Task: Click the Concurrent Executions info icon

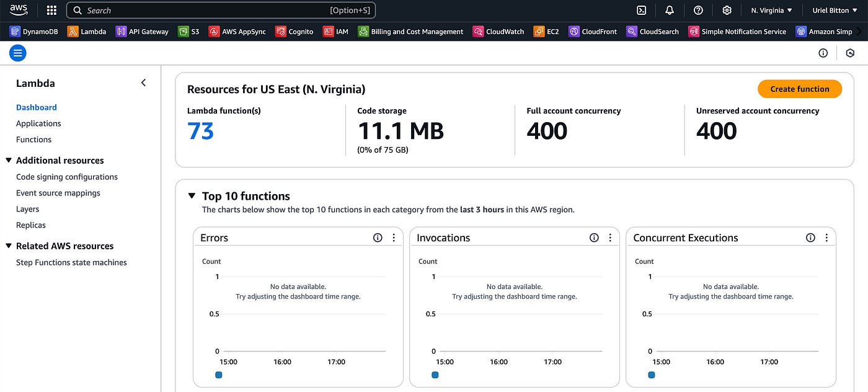Action: pos(810,238)
